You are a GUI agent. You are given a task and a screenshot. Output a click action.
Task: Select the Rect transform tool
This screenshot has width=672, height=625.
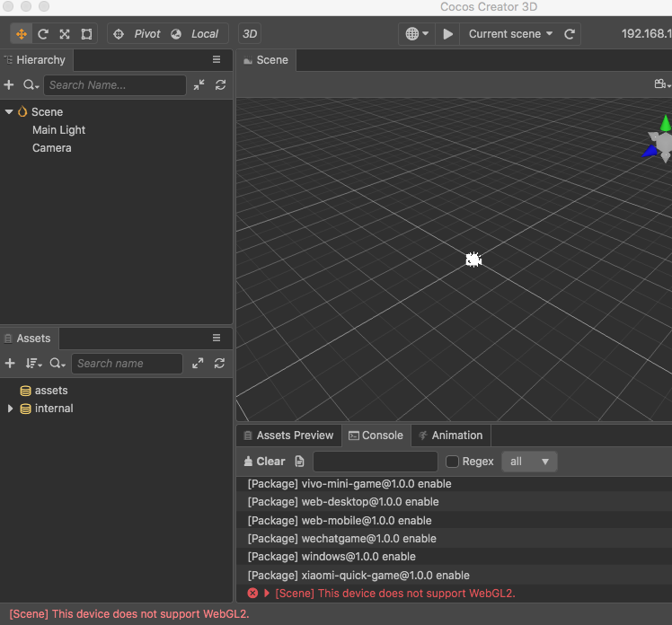coord(86,34)
